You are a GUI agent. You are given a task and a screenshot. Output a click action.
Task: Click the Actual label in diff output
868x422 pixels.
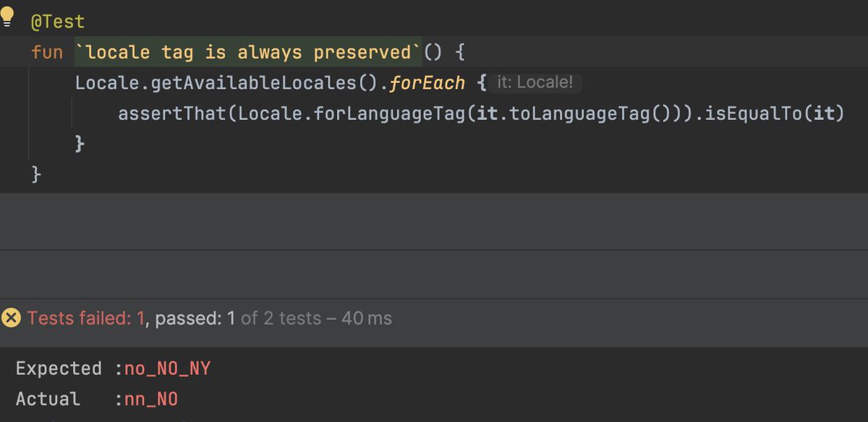pyautogui.click(x=48, y=398)
